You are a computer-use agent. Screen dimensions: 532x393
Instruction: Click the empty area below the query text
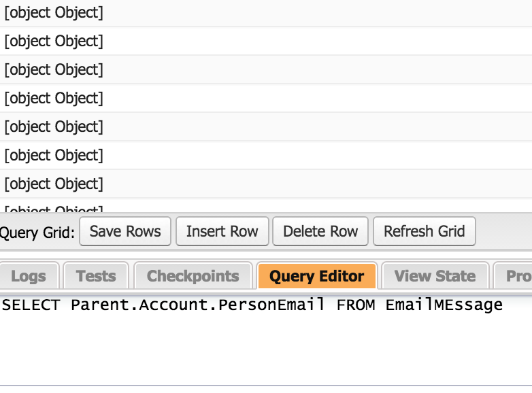265,350
